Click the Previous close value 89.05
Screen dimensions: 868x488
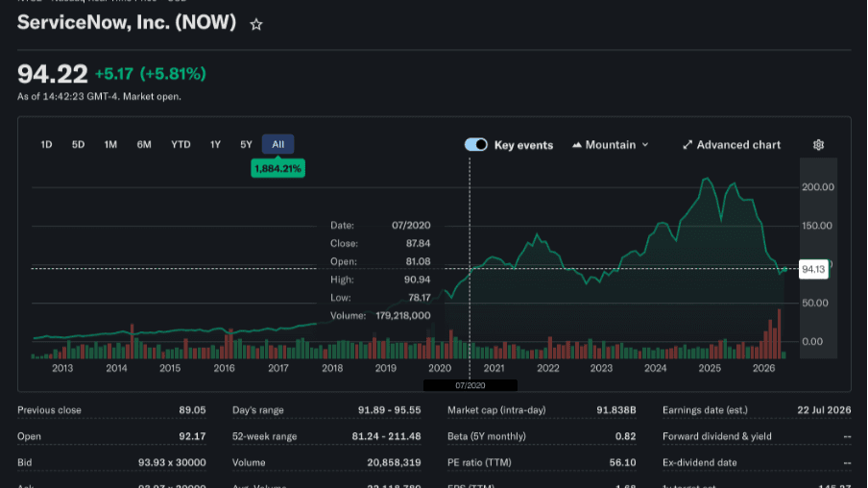coord(192,410)
